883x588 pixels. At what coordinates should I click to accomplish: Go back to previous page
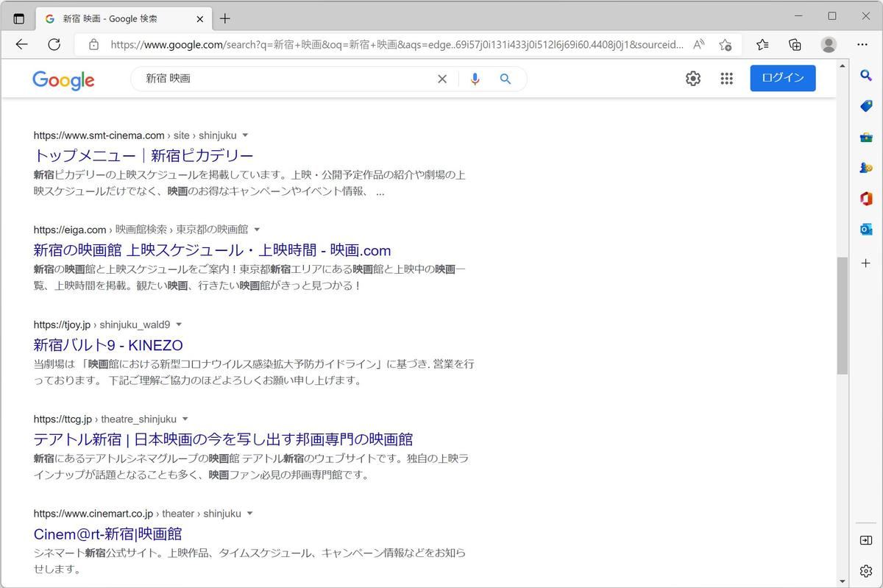point(21,45)
